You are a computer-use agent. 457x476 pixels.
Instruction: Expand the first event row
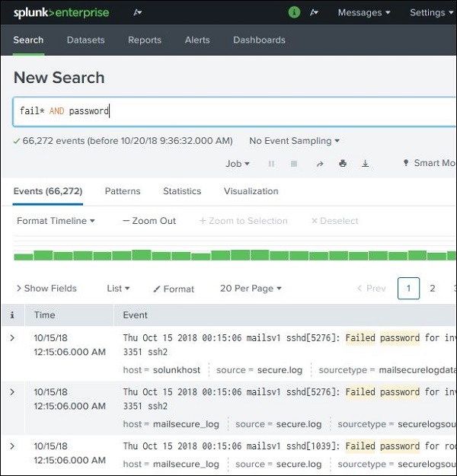(12, 337)
